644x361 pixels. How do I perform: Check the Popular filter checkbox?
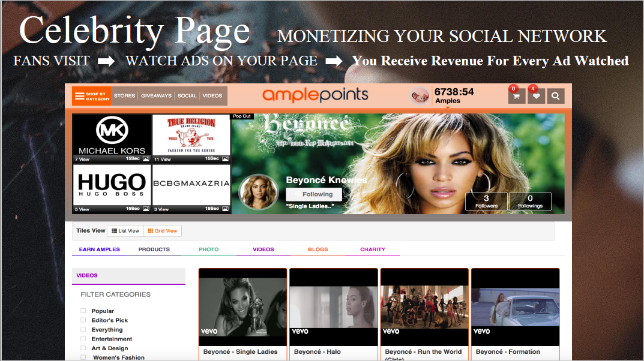tap(83, 311)
